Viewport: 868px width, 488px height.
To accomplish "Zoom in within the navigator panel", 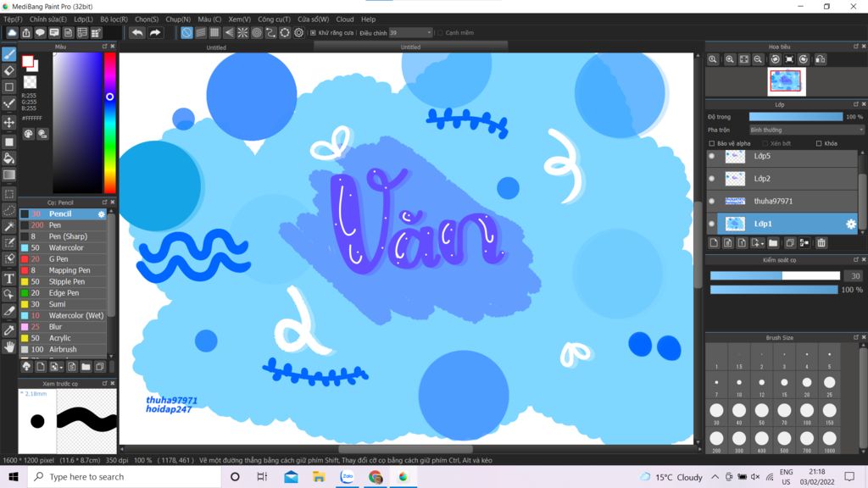I will click(x=730, y=59).
